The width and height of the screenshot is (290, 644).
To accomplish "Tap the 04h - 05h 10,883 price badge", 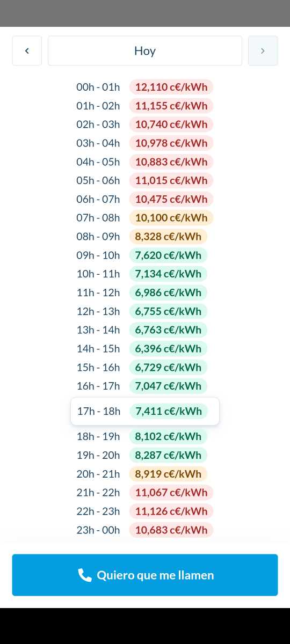I will point(171,162).
